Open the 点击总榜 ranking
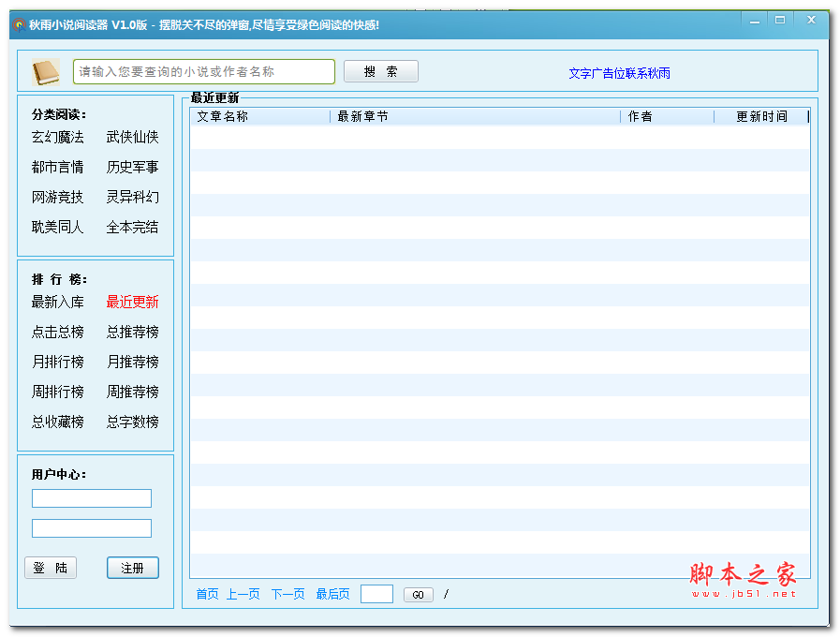 tap(57, 332)
